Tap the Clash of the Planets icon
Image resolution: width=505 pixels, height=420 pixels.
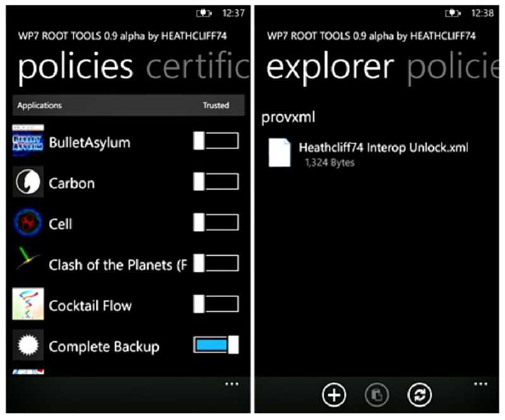28,263
